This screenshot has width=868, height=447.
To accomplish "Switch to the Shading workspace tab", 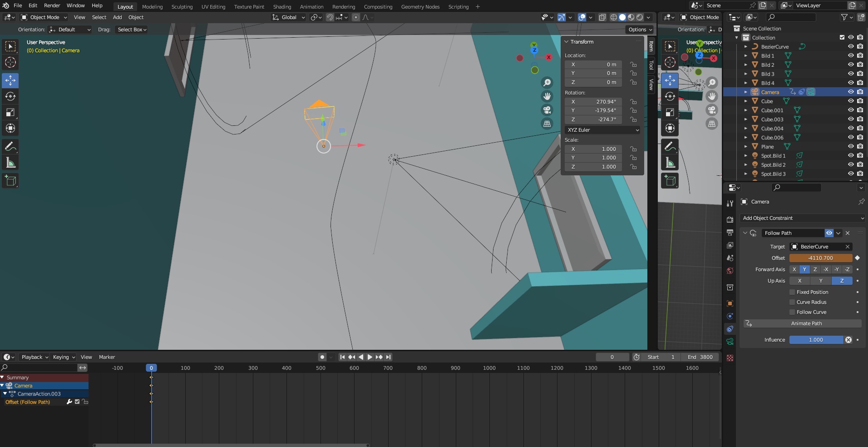I will pos(282,7).
